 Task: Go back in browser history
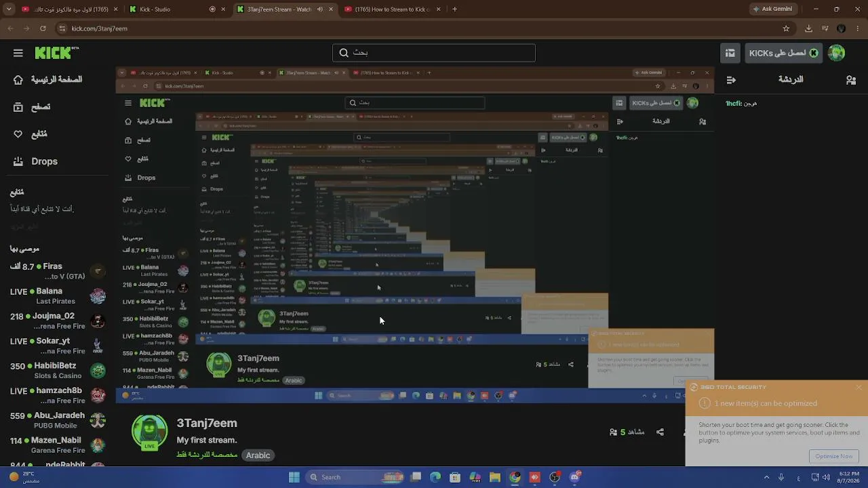pyautogui.click(x=10, y=28)
